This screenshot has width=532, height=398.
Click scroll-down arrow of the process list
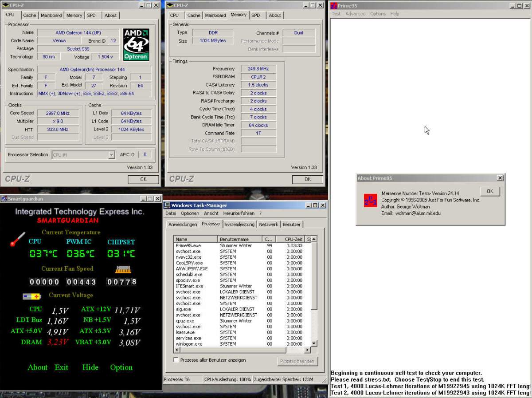(314, 343)
